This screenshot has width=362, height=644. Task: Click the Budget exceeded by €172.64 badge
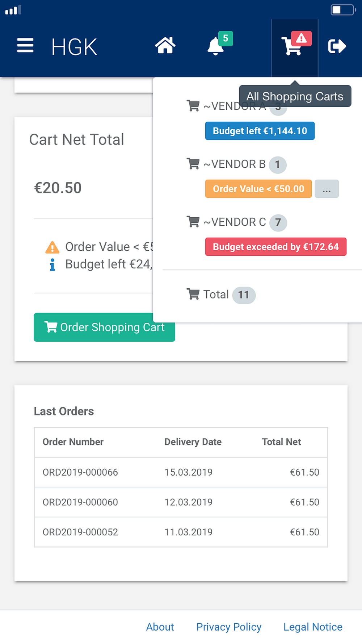(275, 247)
